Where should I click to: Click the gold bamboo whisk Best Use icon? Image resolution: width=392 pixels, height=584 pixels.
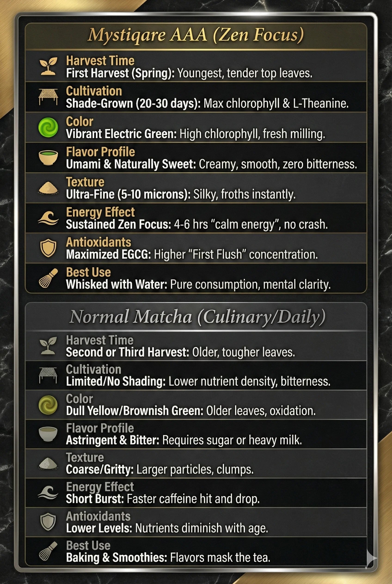48,278
